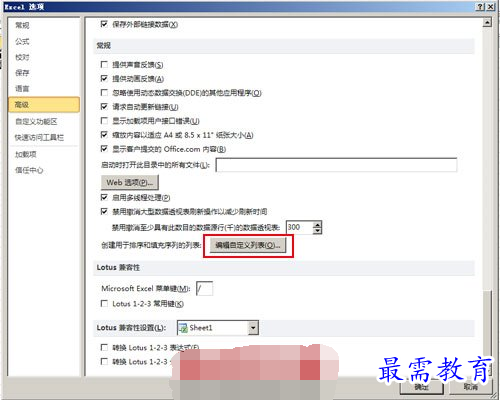
Task: Click the help question mark button
Action: (x=480, y=7)
